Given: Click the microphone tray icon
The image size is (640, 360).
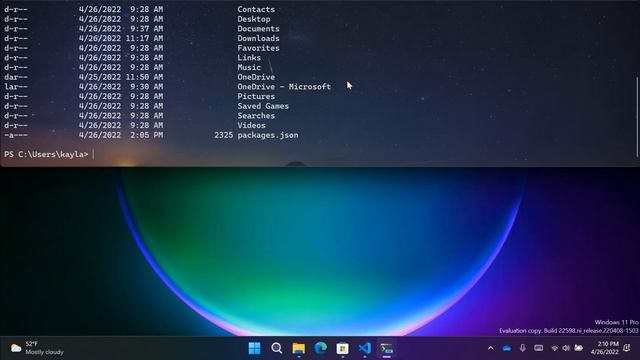Looking at the screenshot, I should click(522, 348).
